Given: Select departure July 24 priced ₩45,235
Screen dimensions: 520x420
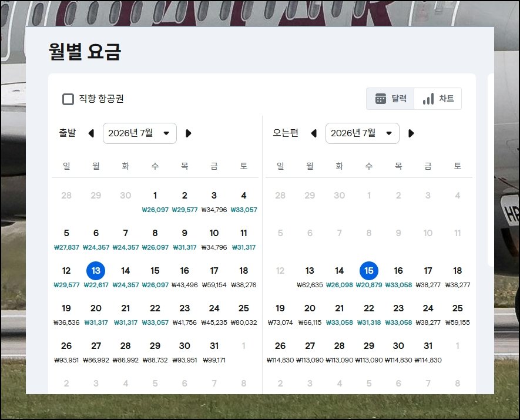Looking at the screenshot, I should pyautogui.click(x=214, y=314).
